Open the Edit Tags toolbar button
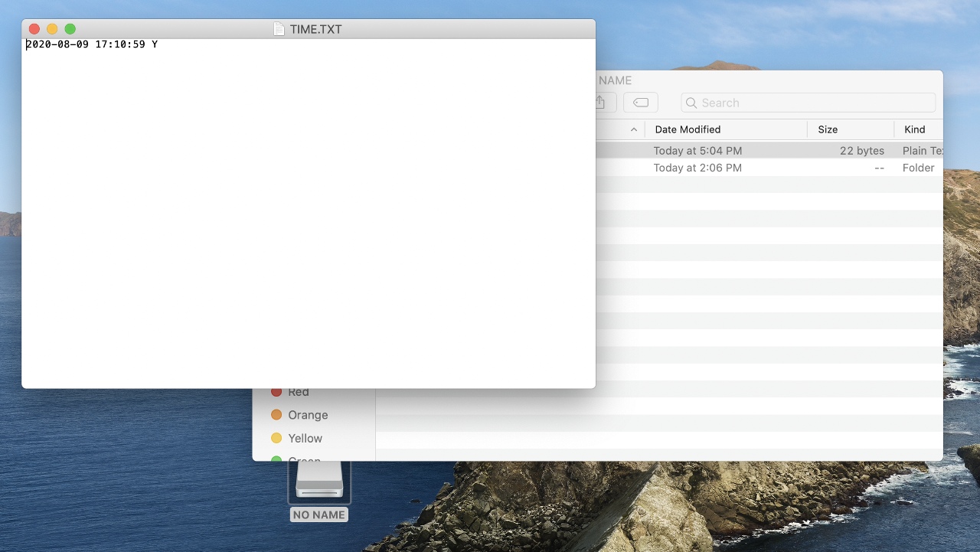This screenshot has width=980, height=552. tap(641, 103)
